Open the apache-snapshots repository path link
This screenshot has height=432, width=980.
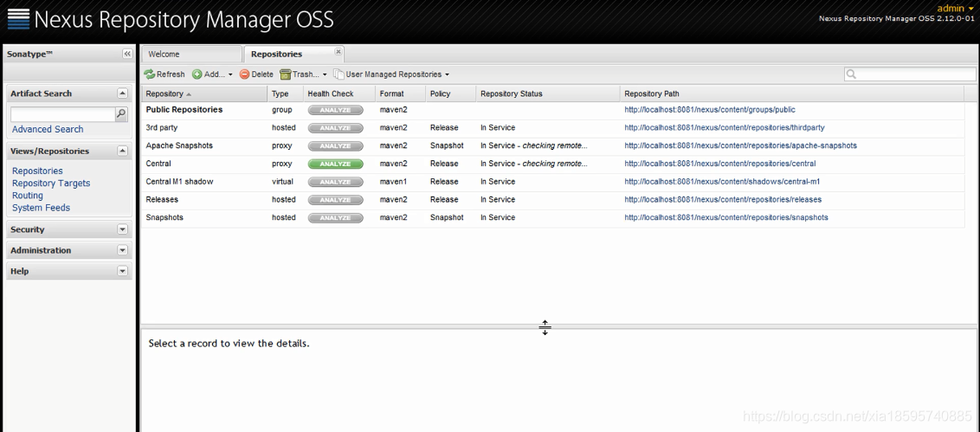point(740,145)
